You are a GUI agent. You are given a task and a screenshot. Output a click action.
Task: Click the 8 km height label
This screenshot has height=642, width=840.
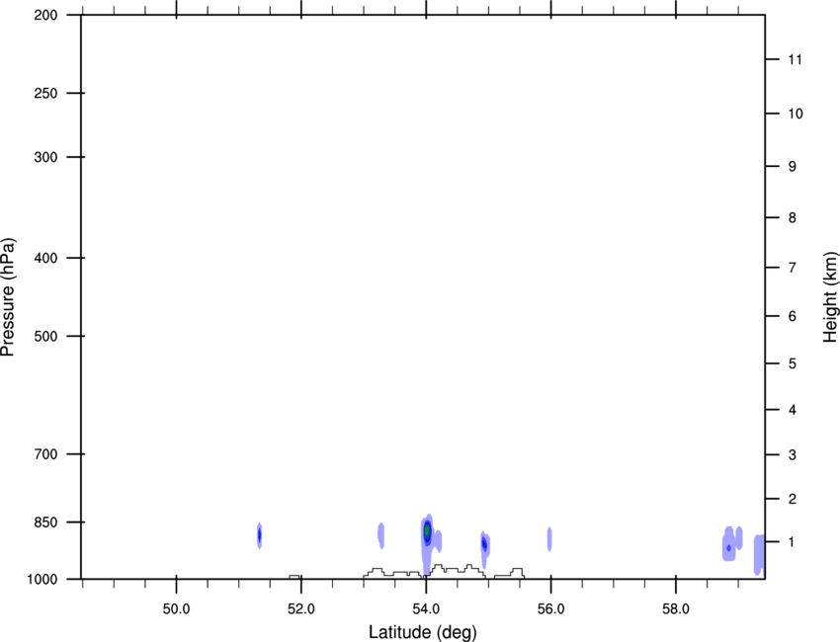(793, 217)
